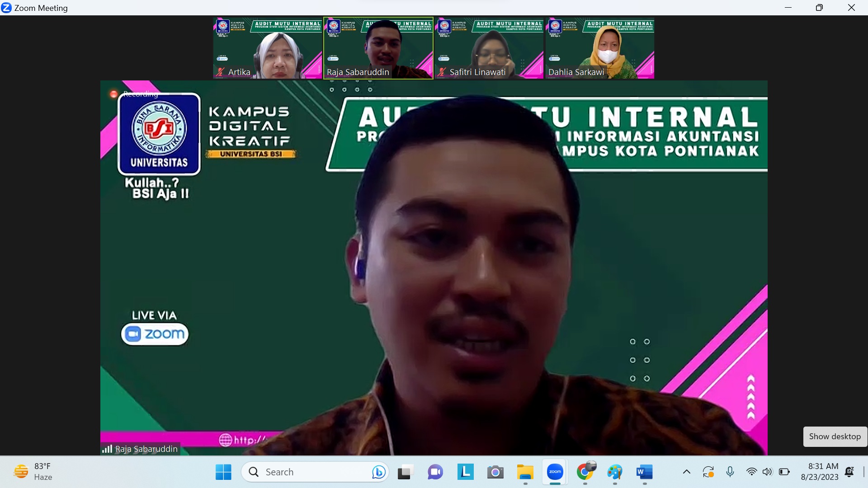Open File Explorer from the taskbar
868x488 pixels.
pos(525,472)
